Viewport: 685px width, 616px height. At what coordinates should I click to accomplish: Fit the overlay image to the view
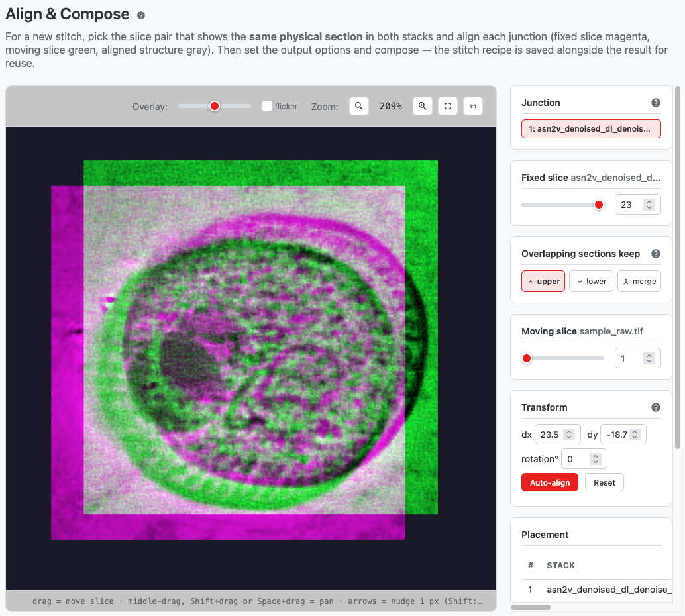point(448,106)
